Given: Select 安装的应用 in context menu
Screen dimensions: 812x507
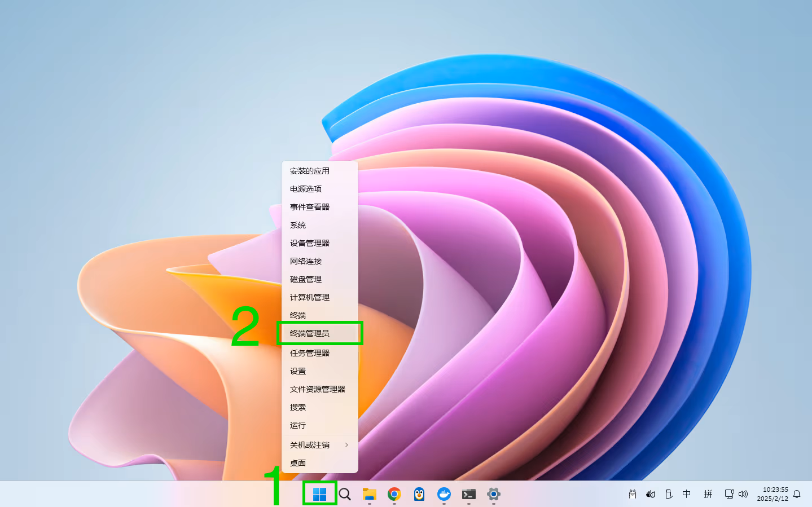Looking at the screenshot, I should 320,171.
